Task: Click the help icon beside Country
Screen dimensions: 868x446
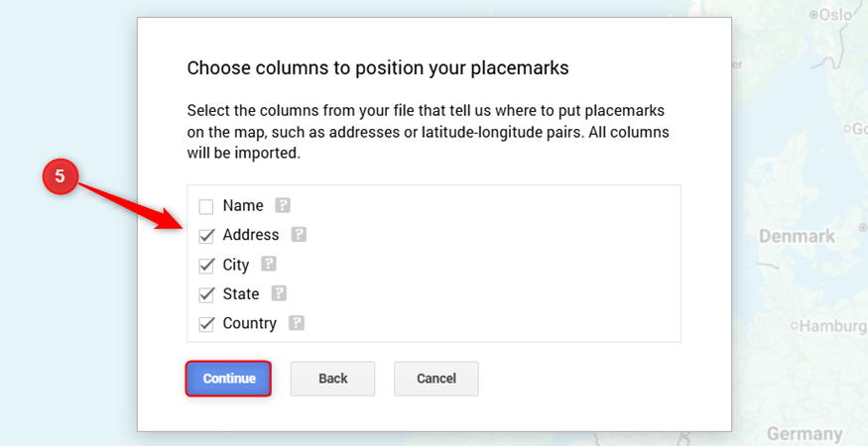Action: pyautogui.click(x=297, y=322)
